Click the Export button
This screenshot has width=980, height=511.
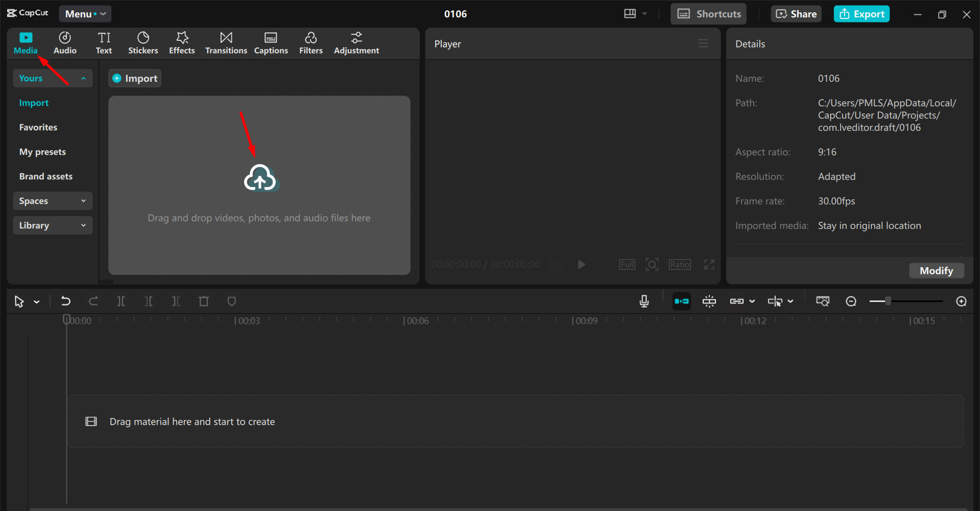(x=862, y=14)
